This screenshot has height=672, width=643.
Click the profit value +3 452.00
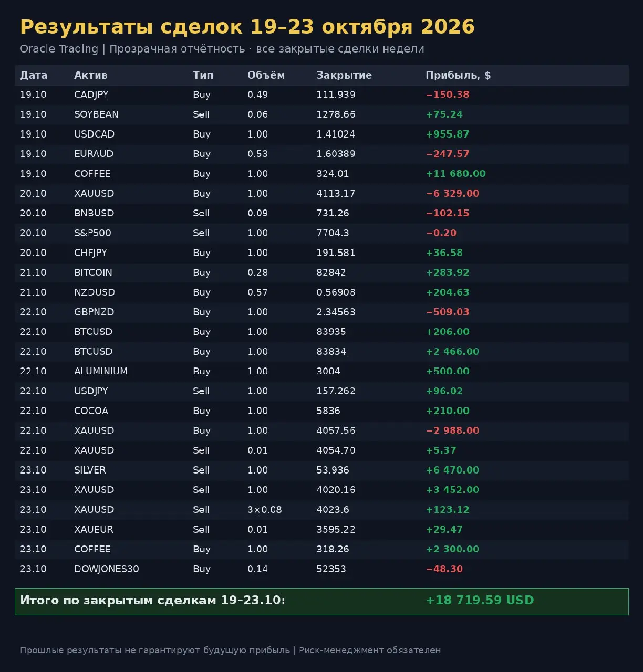coord(452,490)
